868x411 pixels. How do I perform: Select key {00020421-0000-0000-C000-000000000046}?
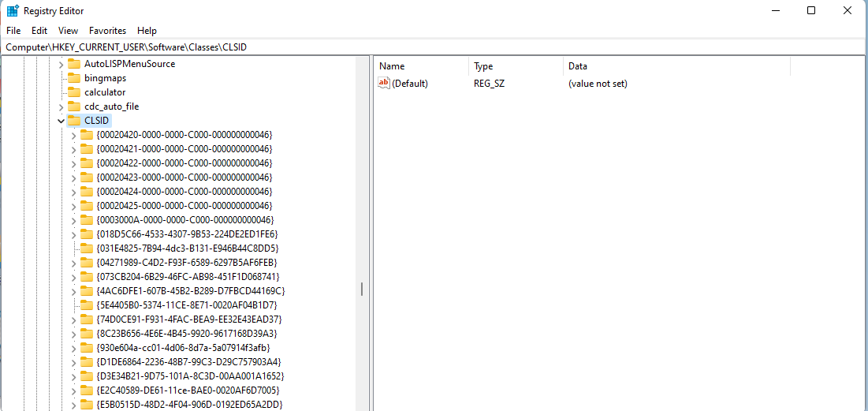tap(184, 149)
